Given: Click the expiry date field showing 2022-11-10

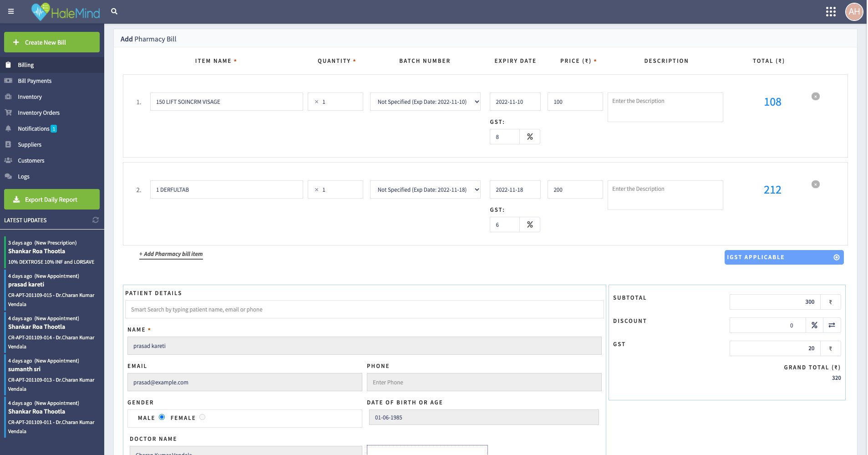Looking at the screenshot, I should point(515,102).
